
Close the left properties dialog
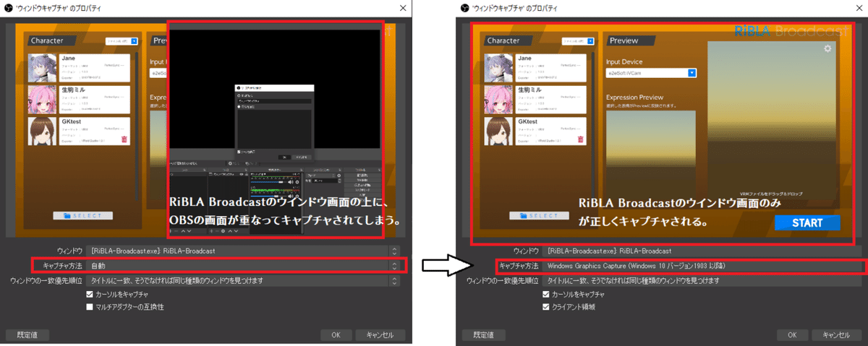coord(402,7)
